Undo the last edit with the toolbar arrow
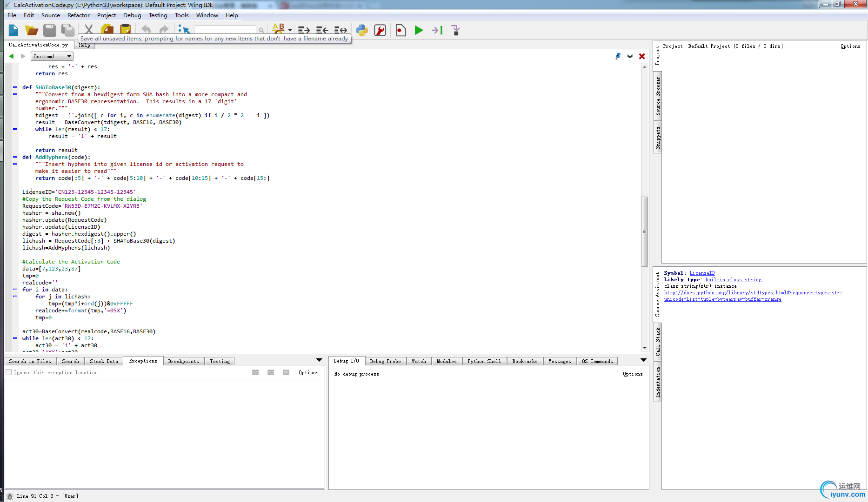This screenshot has height=502, width=868. coord(146,29)
